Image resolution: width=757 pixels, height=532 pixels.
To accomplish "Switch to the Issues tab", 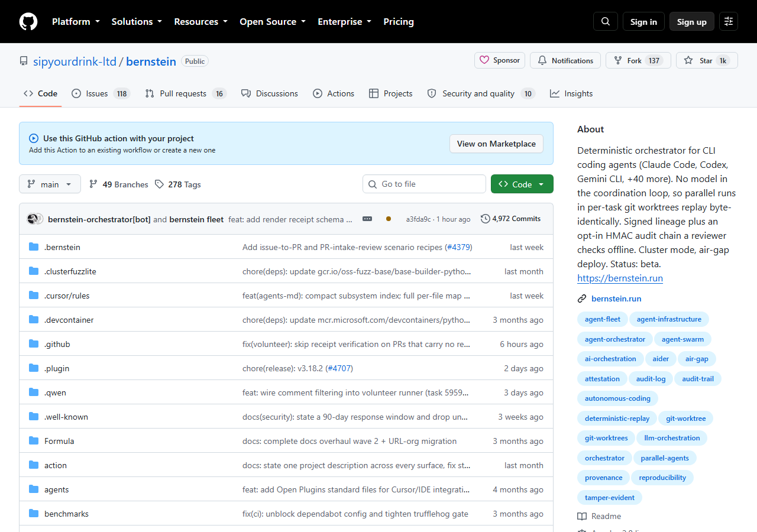I will pyautogui.click(x=101, y=93).
